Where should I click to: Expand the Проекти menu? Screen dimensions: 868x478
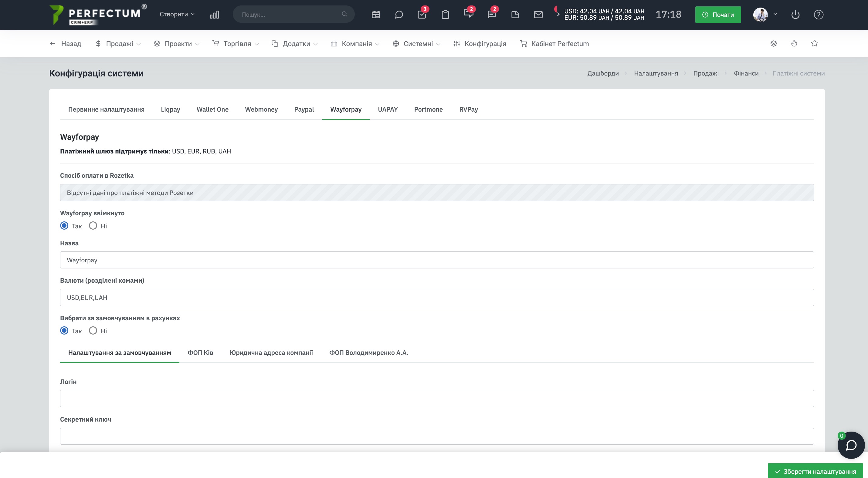[x=177, y=44]
